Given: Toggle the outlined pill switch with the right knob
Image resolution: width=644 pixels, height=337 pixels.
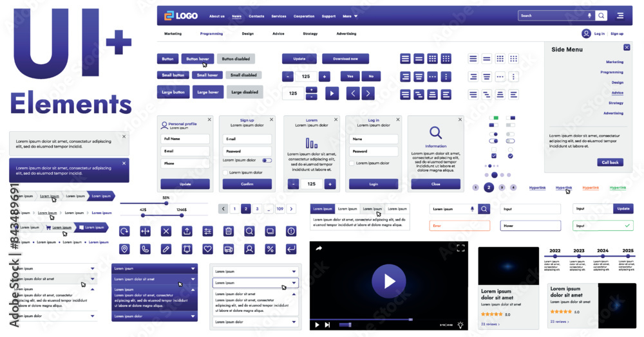Looking at the screenshot, I should 494,141.
